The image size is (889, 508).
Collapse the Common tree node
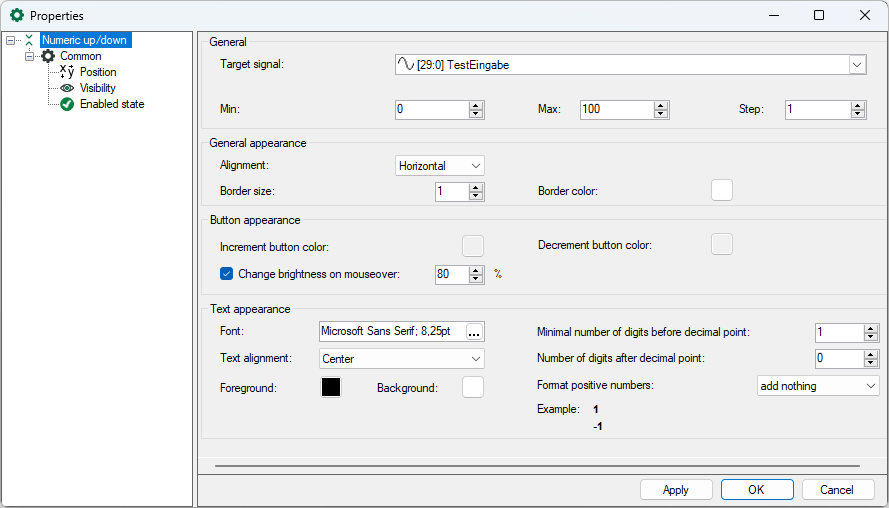click(30, 57)
